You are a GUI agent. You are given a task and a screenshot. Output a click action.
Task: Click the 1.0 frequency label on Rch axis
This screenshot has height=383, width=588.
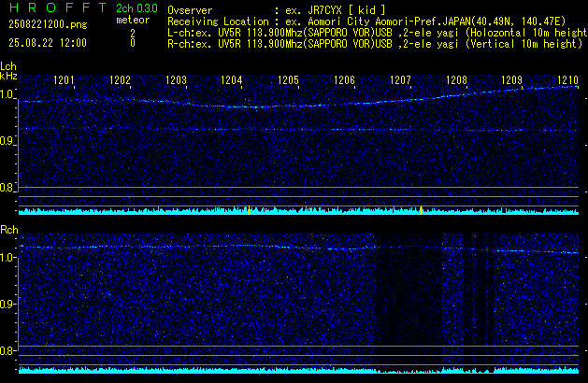tap(7, 258)
